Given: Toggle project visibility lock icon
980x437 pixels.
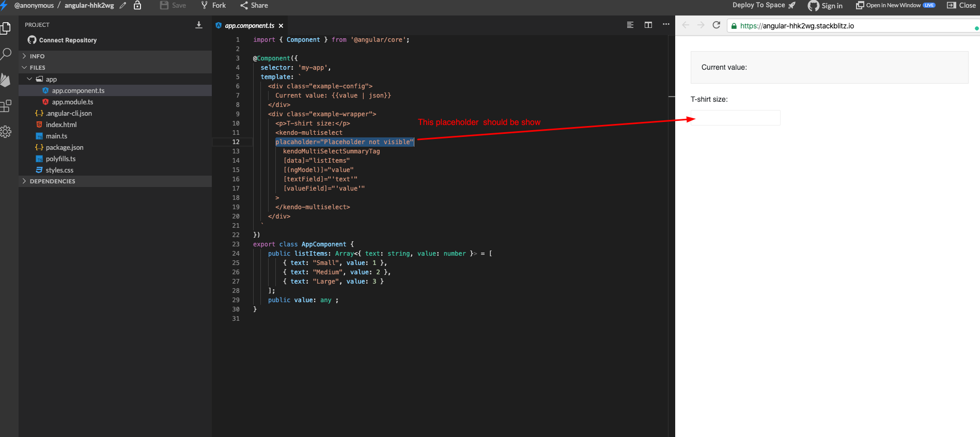Looking at the screenshot, I should (x=137, y=5).
